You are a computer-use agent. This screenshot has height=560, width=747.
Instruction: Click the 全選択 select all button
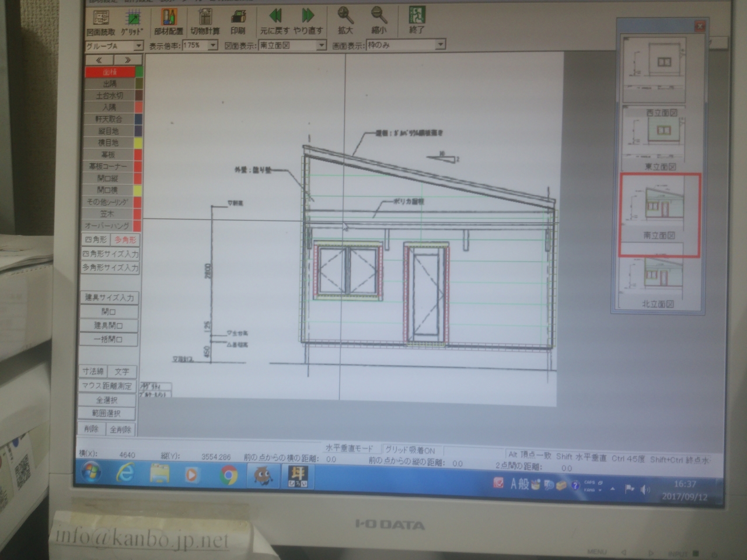[x=108, y=400]
